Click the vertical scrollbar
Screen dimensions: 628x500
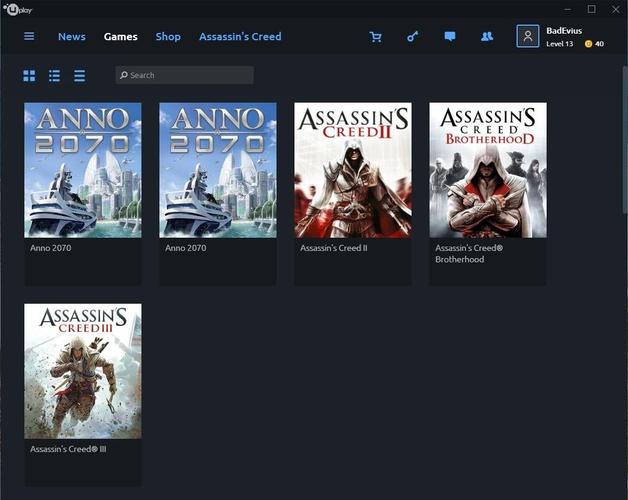[625, 140]
